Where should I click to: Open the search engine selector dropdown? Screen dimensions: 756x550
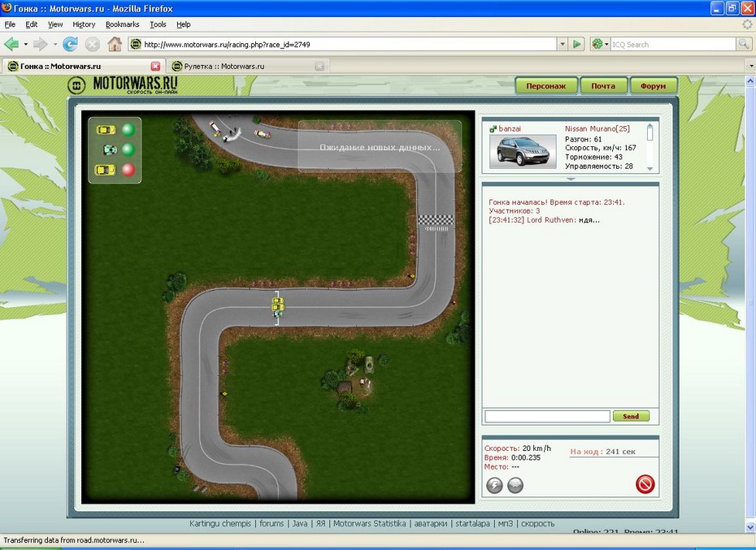(606, 45)
